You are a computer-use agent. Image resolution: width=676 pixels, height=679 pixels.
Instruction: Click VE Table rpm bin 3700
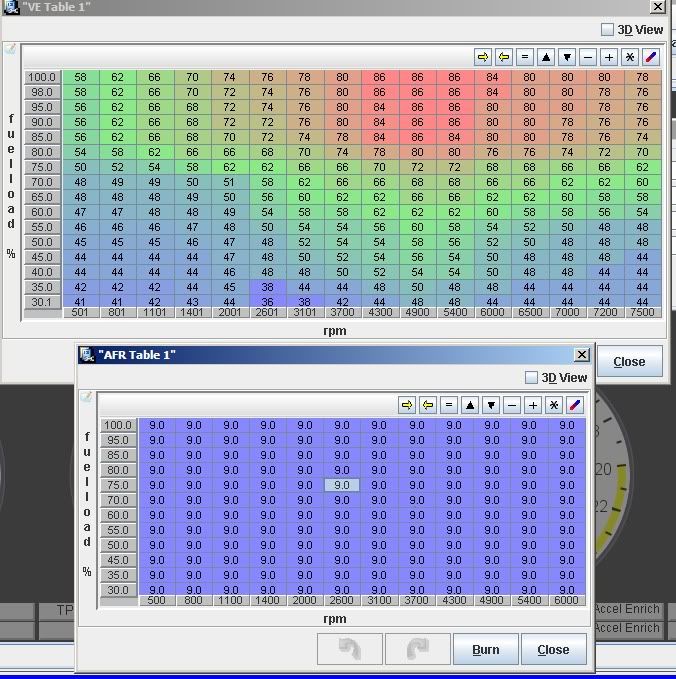[342, 312]
